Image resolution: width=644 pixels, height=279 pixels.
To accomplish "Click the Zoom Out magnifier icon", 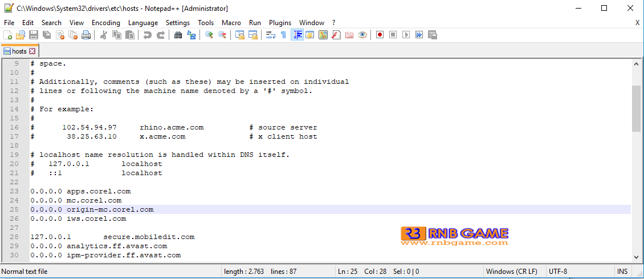I will [x=222, y=35].
